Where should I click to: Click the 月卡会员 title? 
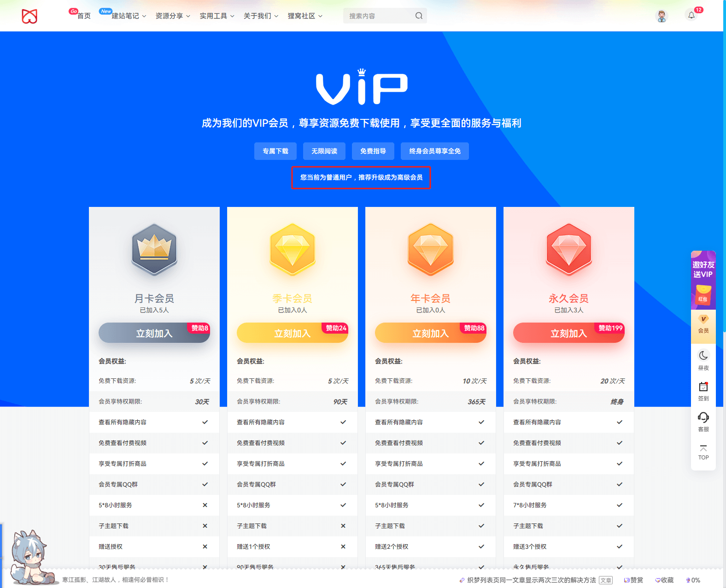[x=154, y=299]
